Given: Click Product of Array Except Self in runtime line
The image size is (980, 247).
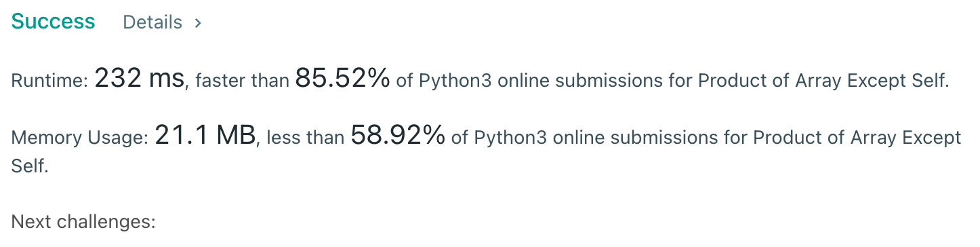Looking at the screenshot, I should pos(823,81).
